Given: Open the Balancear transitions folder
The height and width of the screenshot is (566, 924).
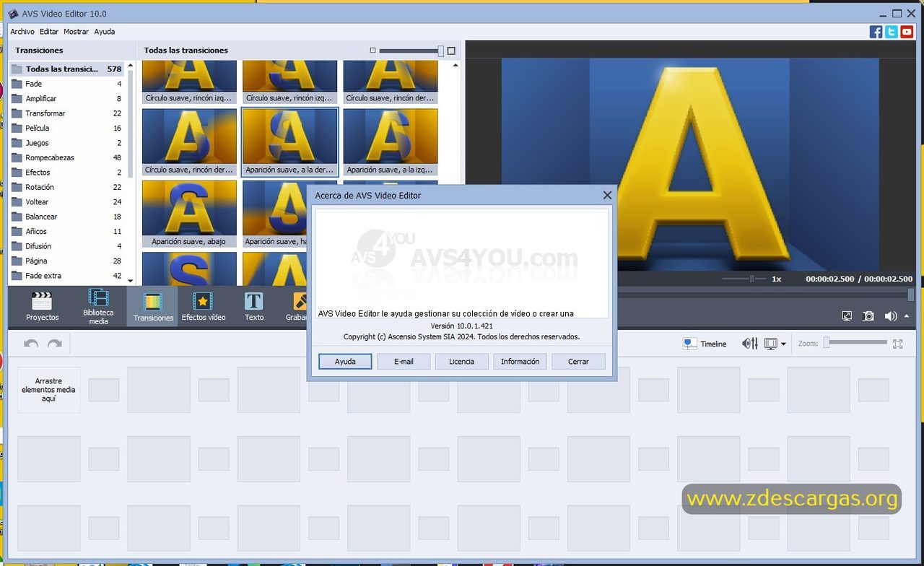Looking at the screenshot, I should tap(66, 217).
